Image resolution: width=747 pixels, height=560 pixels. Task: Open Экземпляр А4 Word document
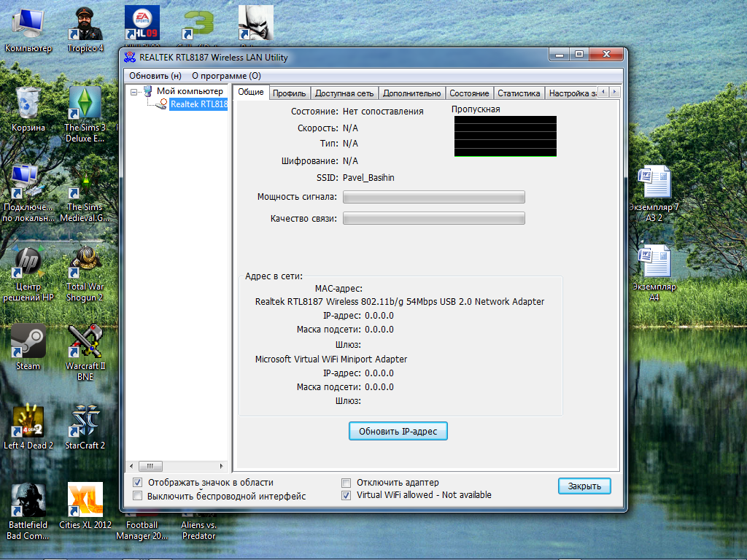(654, 273)
